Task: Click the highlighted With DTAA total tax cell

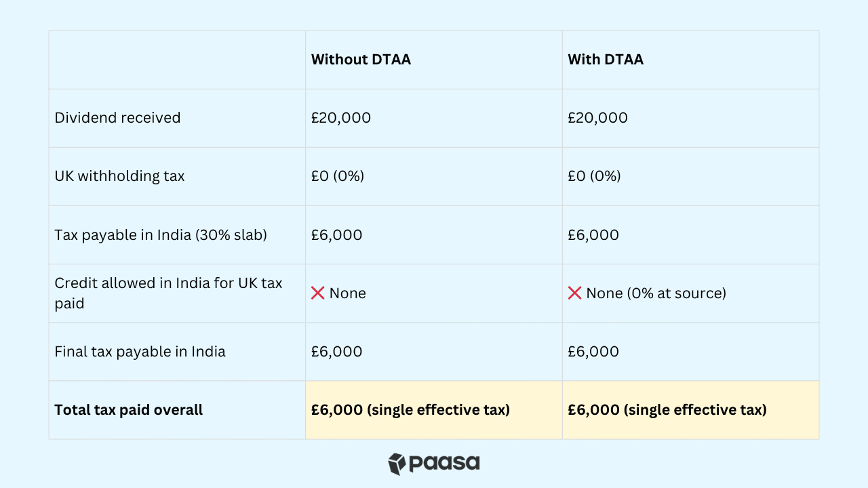Action: click(x=690, y=410)
